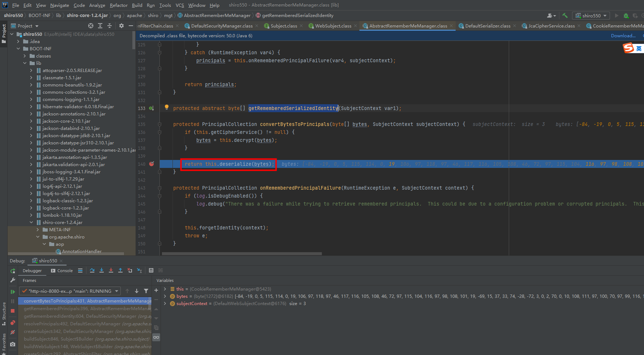644x355 pixels.
Task: Expand all in Project tree icon
Action: point(100,26)
